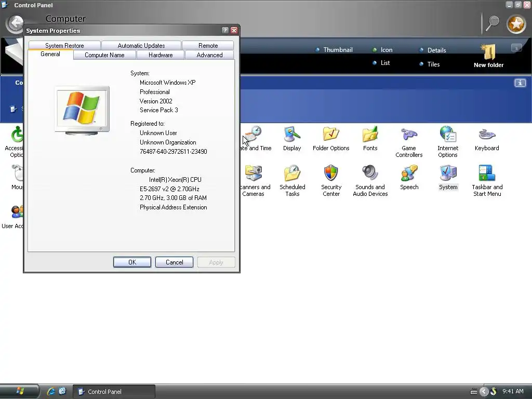
Task: Select Details view option
Action: pos(433,50)
